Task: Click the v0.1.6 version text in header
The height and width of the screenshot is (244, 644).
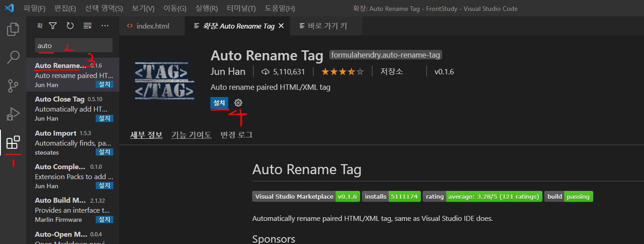Action: 444,72
